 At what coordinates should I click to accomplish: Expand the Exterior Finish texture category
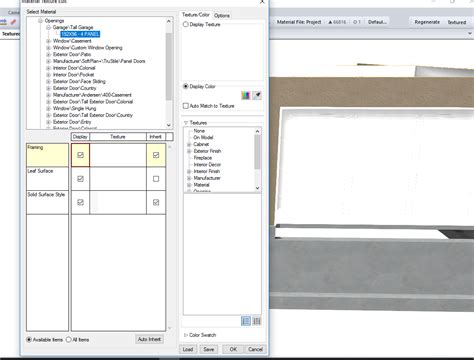tap(189, 151)
